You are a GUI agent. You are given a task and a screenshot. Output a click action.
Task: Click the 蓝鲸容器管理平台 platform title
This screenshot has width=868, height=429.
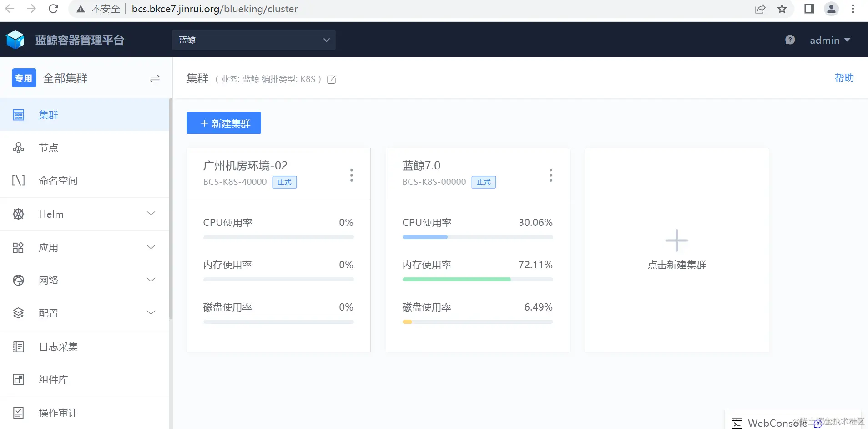pyautogui.click(x=80, y=40)
